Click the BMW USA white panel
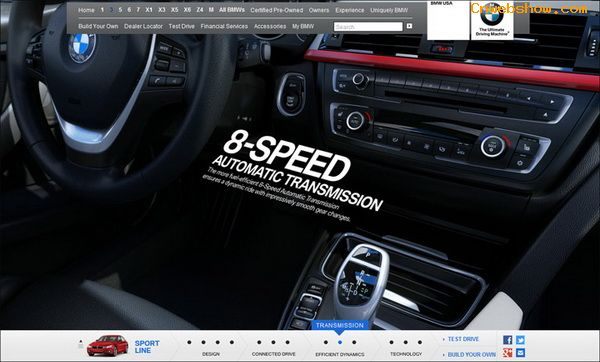 click(448, 20)
